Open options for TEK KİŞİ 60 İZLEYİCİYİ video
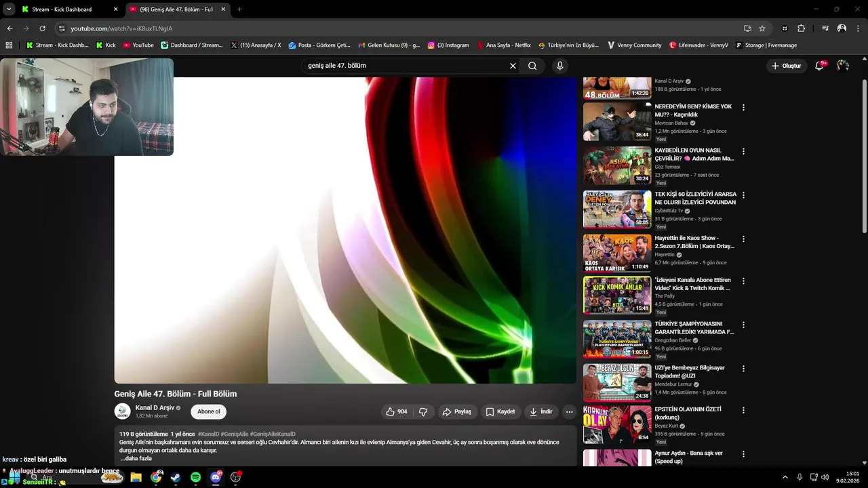The width and height of the screenshot is (868, 488). (x=743, y=195)
